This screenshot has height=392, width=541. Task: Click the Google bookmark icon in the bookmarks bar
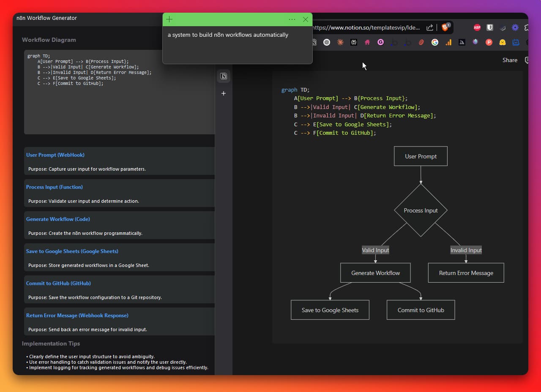click(x=434, y=42)
